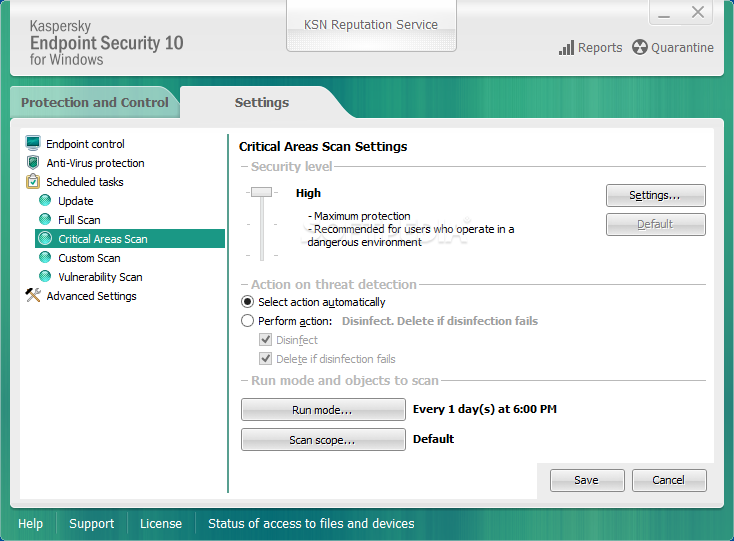This screenshot has height=541, width=734.
Task: Click the Quarantine radiation icon
Action: [x=639, y=47]
